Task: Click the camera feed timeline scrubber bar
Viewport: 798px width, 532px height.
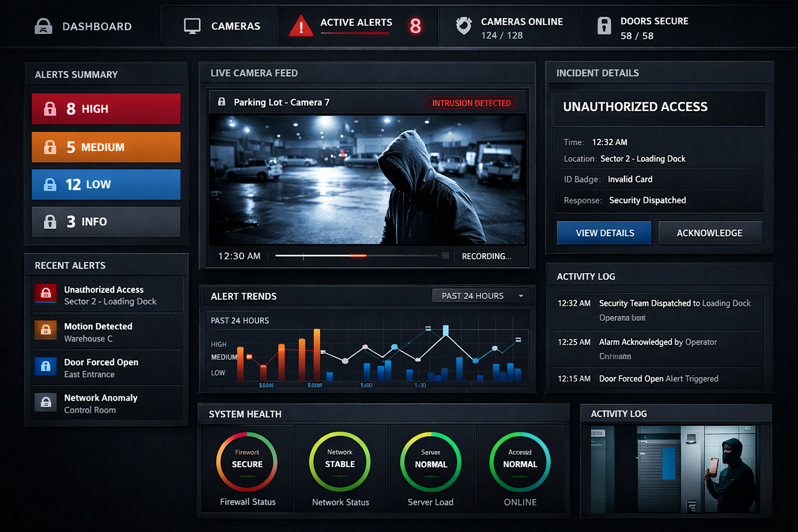Action: click(x=356, y=256)
